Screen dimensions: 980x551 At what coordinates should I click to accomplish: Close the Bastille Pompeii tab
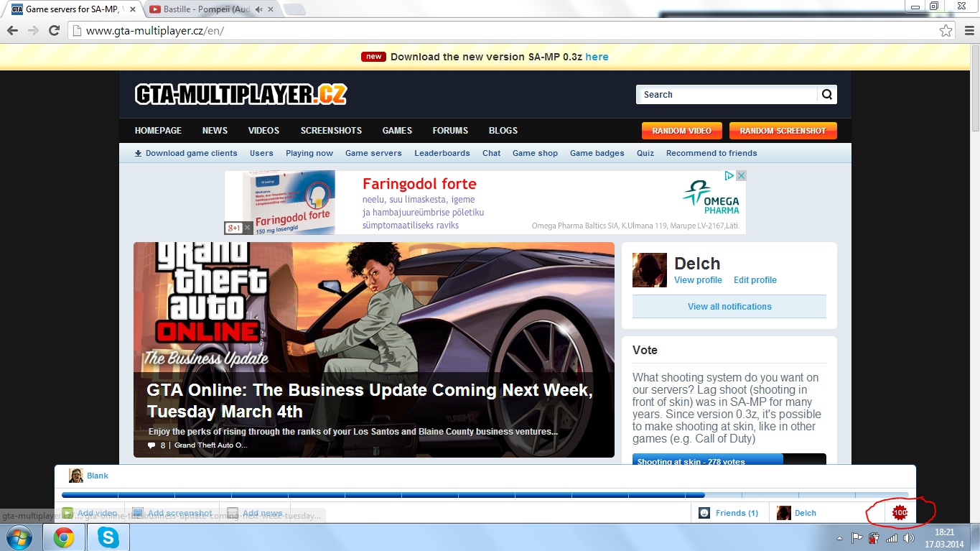click(x=271, y=9)
